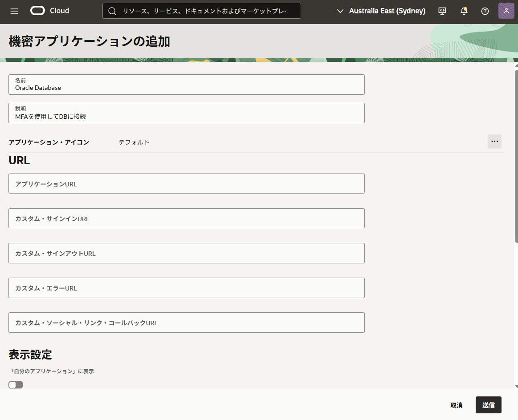Click the デフォルト icon link

134,142
